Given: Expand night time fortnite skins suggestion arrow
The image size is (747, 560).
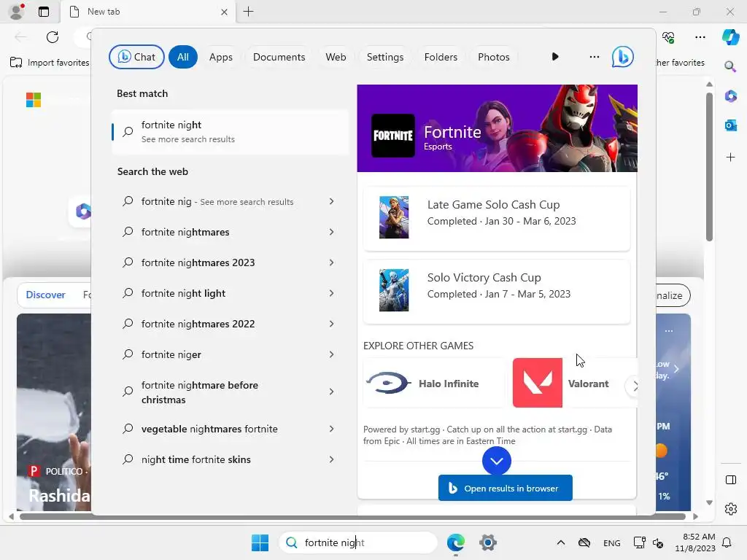Looking at the screenshot, I should 332,459.
